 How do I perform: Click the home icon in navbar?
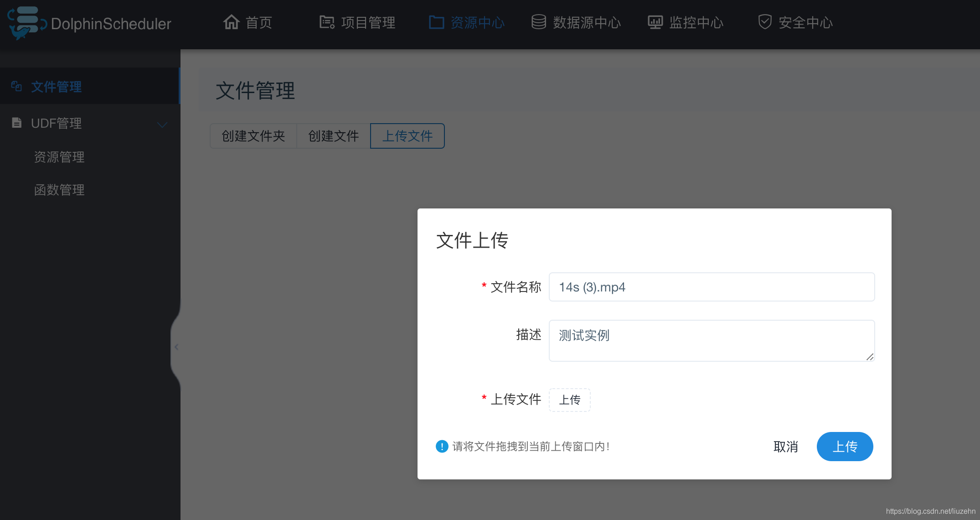click(231, 22)
